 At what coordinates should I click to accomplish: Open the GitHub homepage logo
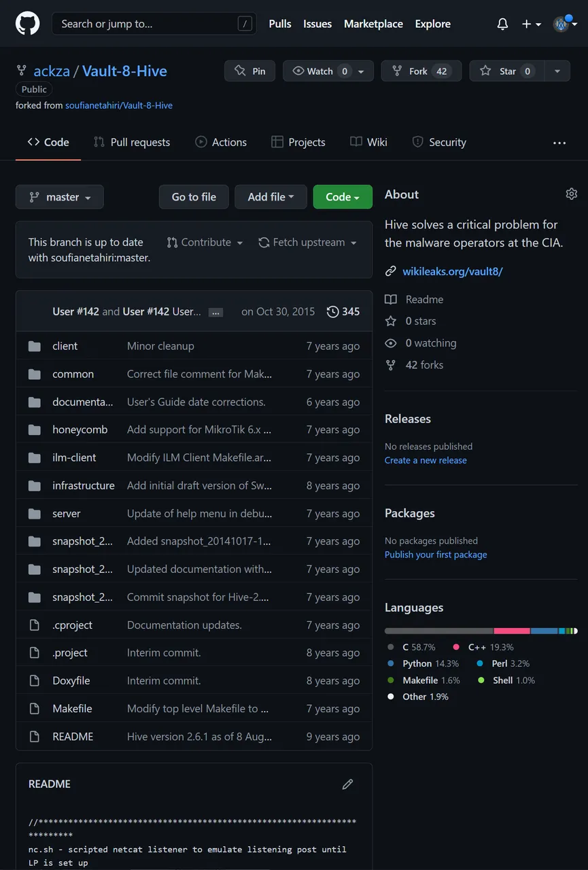tap(28, 24)
